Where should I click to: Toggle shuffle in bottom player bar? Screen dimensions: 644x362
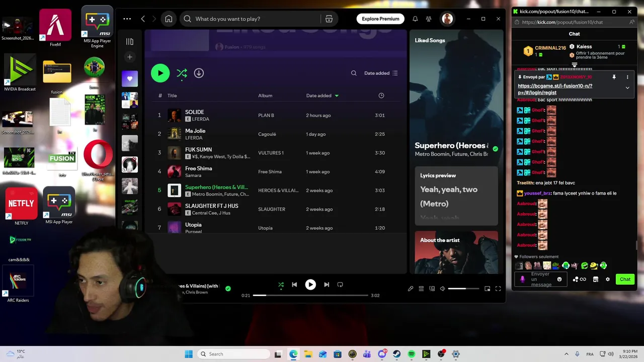281,285
